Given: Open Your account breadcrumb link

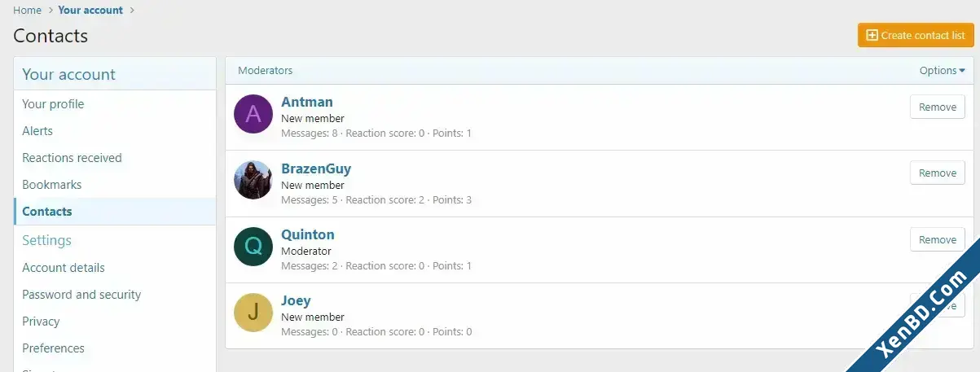Looking at the screenshot, I should tap(90, 11).
